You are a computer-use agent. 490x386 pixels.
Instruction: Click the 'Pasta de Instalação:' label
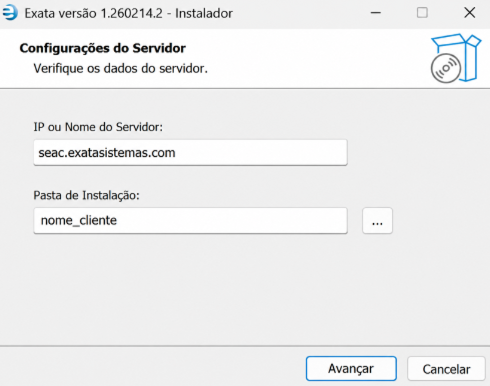(x=86, y=195)
